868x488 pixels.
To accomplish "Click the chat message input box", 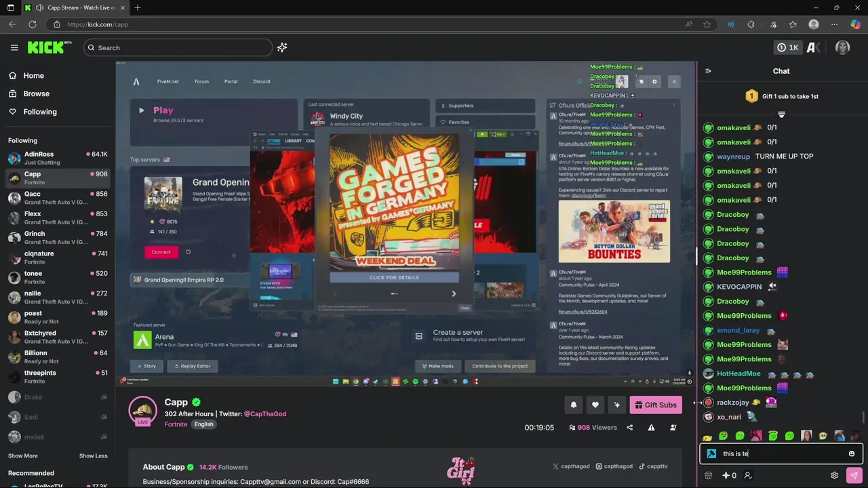I will click(x=781, y=454).
